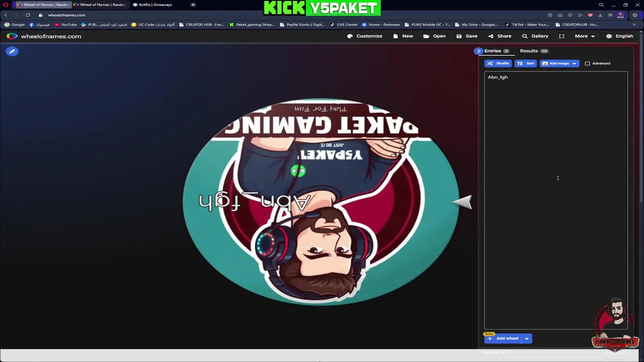Click the site padlock security icon
Image resolution: width=644 pixels, height=362 pixels.
[x=41, y=15]
